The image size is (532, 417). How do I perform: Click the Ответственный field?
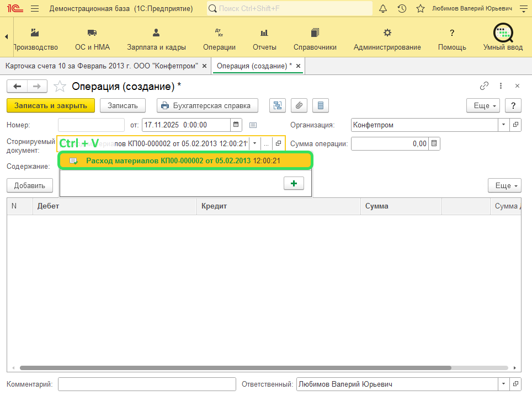coord(397,384)
